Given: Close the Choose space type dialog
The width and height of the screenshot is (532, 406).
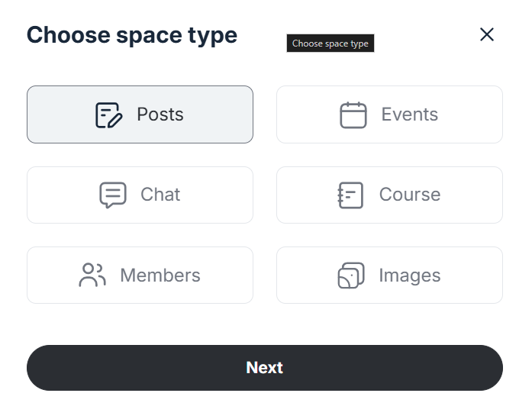Looking at the screenshot, I should (x=486, y=34).
